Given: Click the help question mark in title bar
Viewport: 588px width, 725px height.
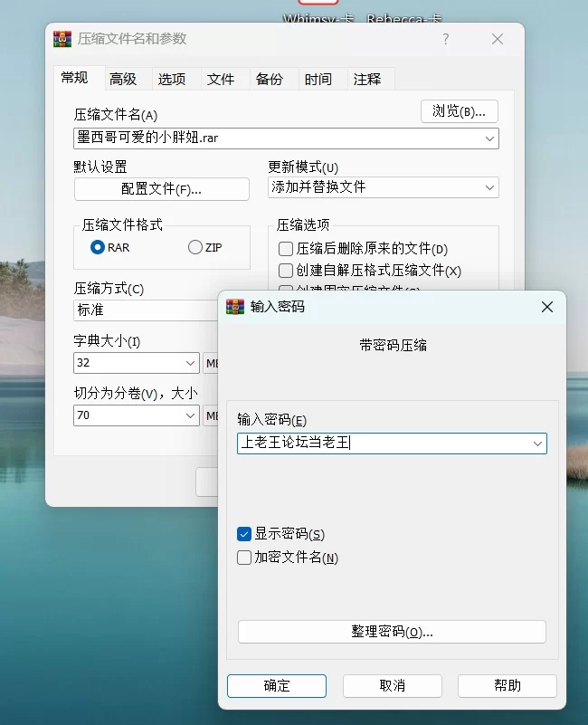Looking at the screenshot, I should 446,39.
